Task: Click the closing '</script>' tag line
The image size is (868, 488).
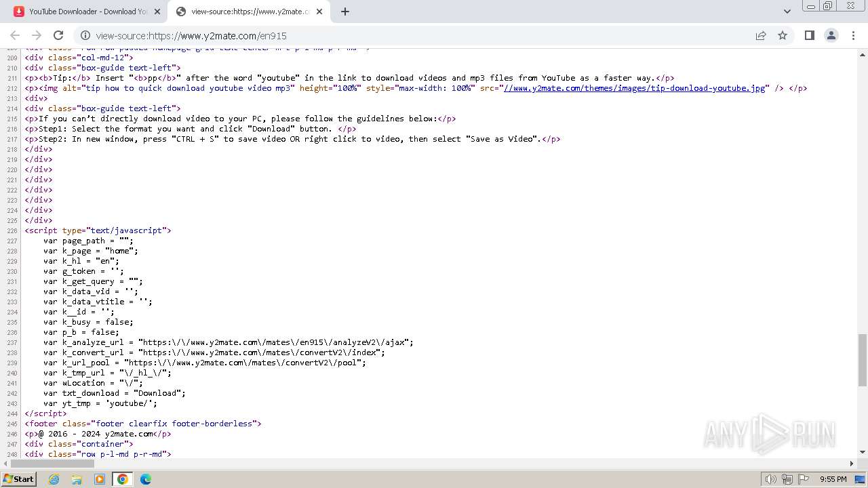Action: click(x=45, y=413)
